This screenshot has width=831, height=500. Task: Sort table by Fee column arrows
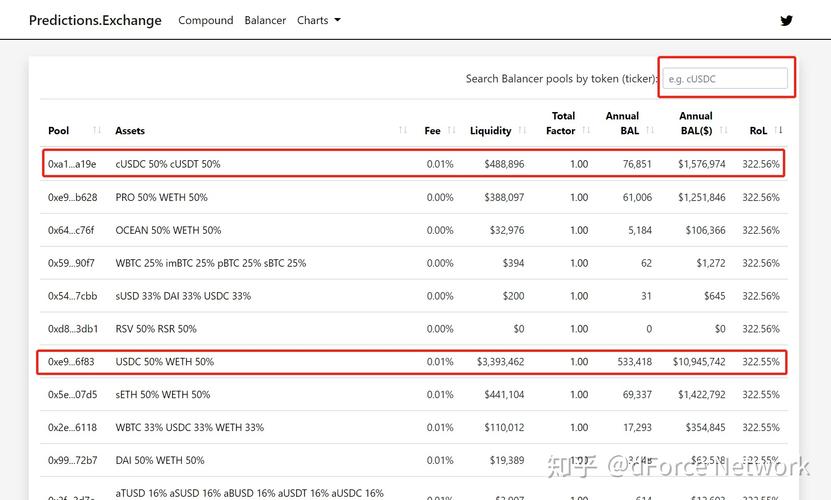coord(452,130)
